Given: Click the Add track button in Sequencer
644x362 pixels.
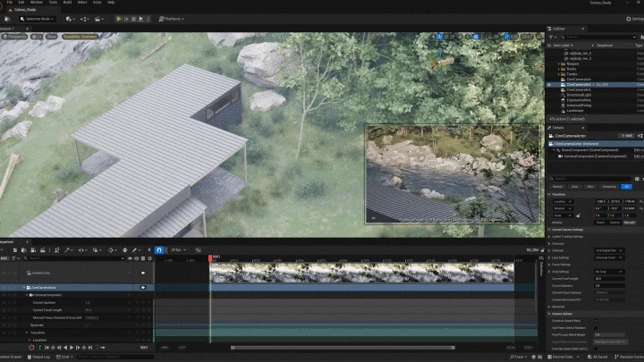Looking at the screenshot, I should tap(4, 258).
